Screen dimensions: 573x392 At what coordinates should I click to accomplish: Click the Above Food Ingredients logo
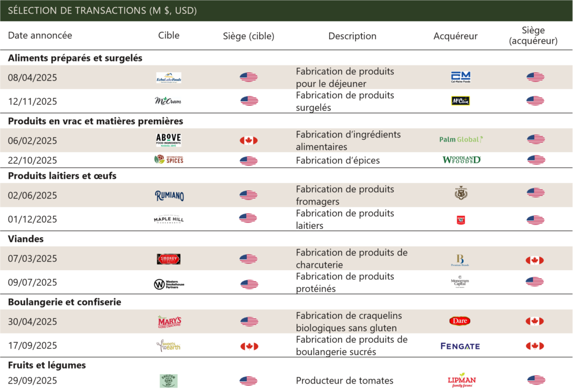tap(168, 140)
